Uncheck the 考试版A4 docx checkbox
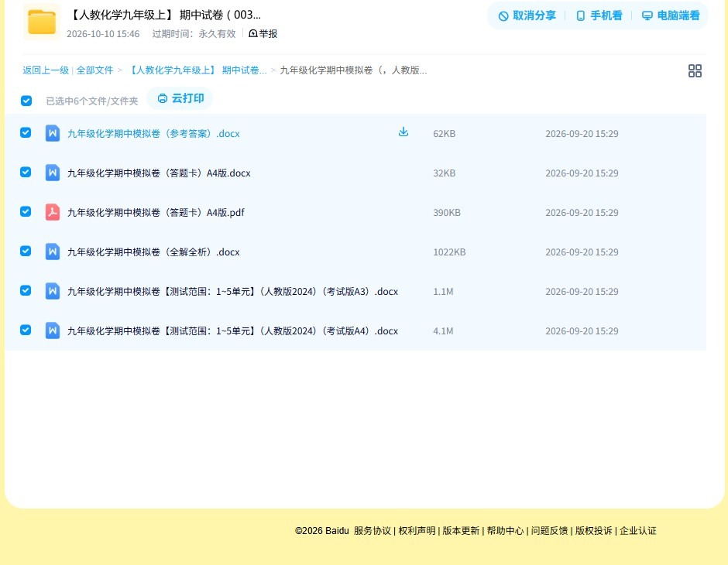728x565 pixels. click(x=26, y=330)
